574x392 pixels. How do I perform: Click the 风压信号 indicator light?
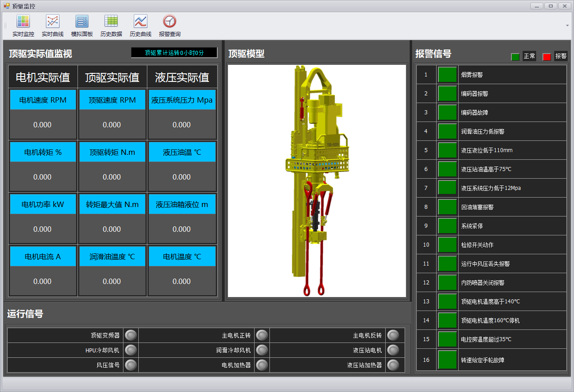point(131,365)
